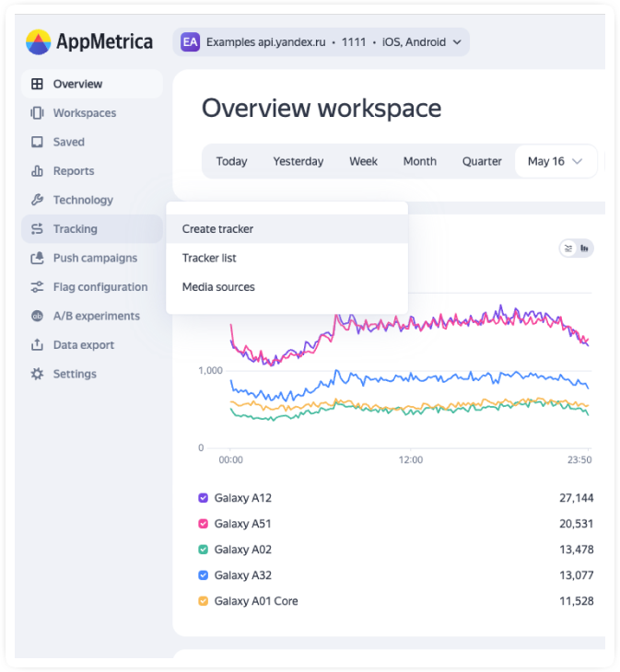620x672 pixels.
Task: Click the Technology wrench icon
Action: [37, 200]
